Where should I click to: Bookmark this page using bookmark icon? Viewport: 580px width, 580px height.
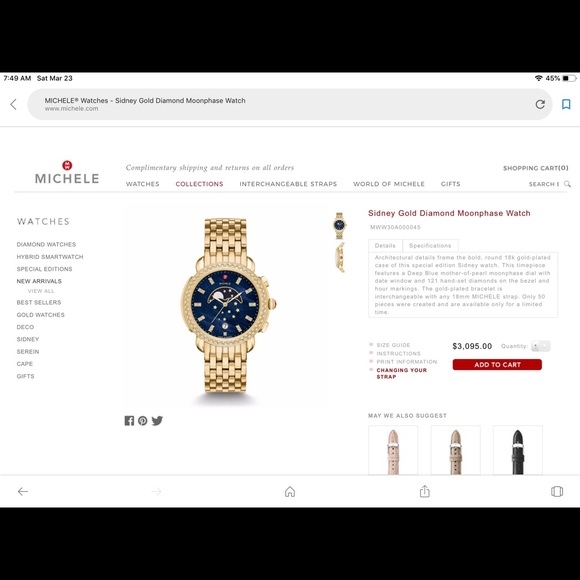point(566,104)
